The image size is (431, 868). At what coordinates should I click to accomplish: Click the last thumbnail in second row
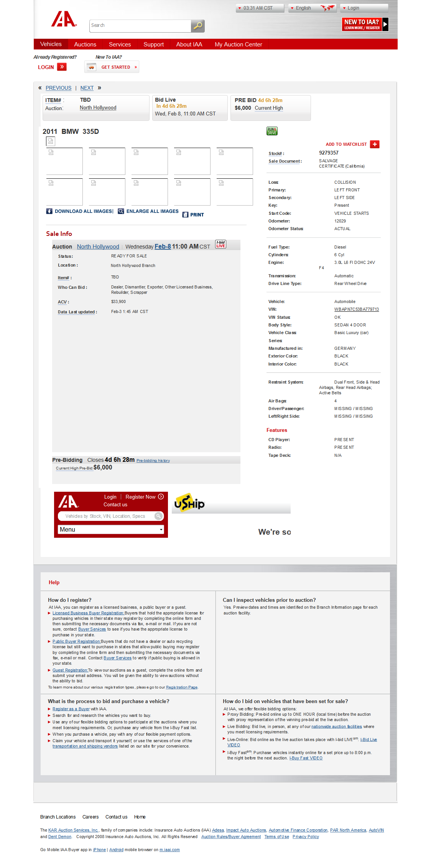click(x=235, y=192)
